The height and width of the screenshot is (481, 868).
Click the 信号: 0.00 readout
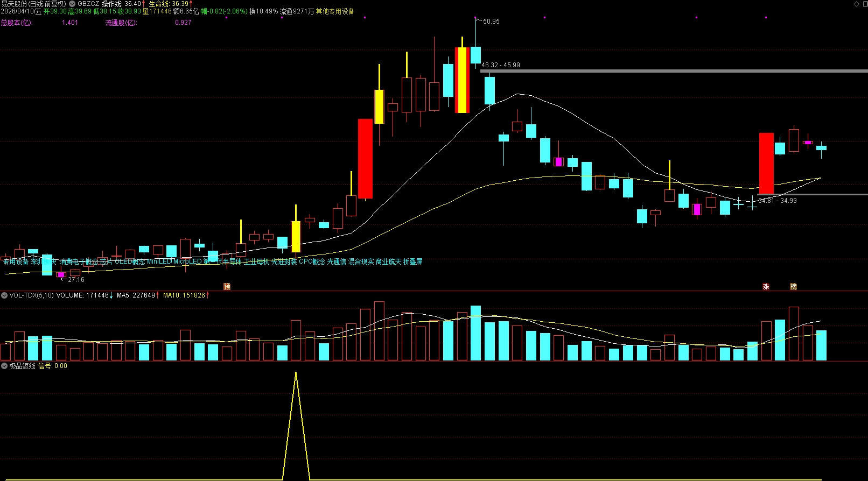[52, 366]
